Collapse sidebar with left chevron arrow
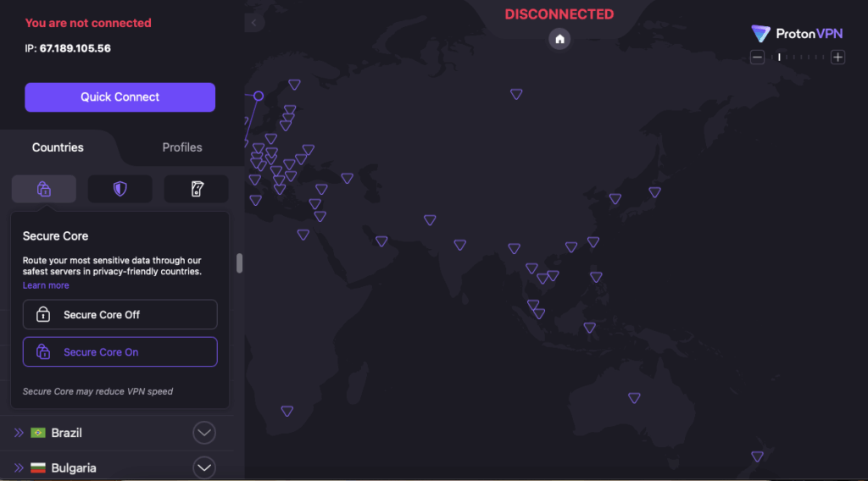 point(253,23)
